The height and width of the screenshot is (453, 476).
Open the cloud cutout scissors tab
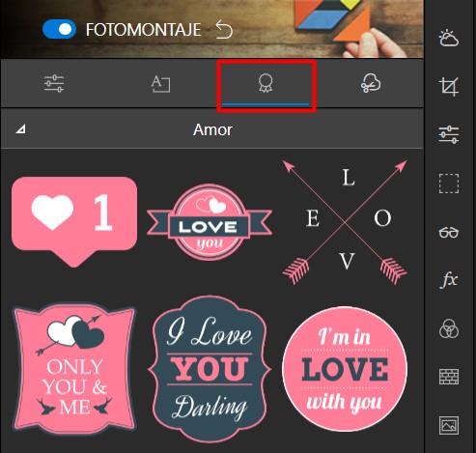coord(371,83)
